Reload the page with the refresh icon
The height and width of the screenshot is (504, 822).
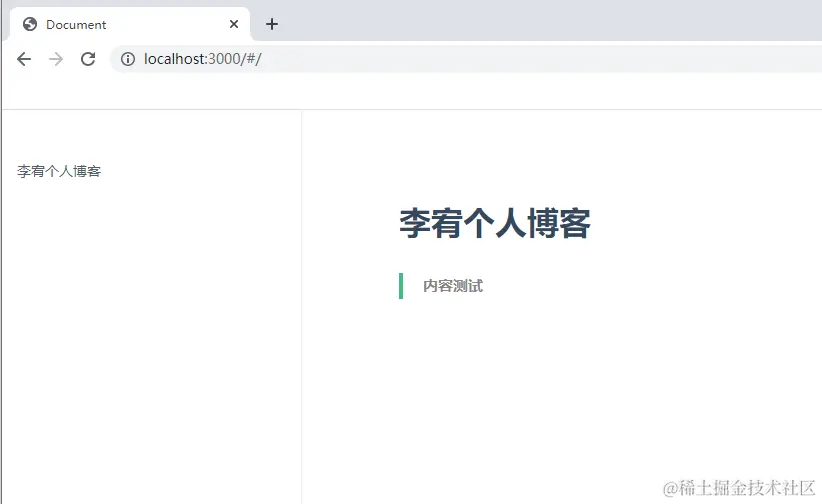(88, 59)
